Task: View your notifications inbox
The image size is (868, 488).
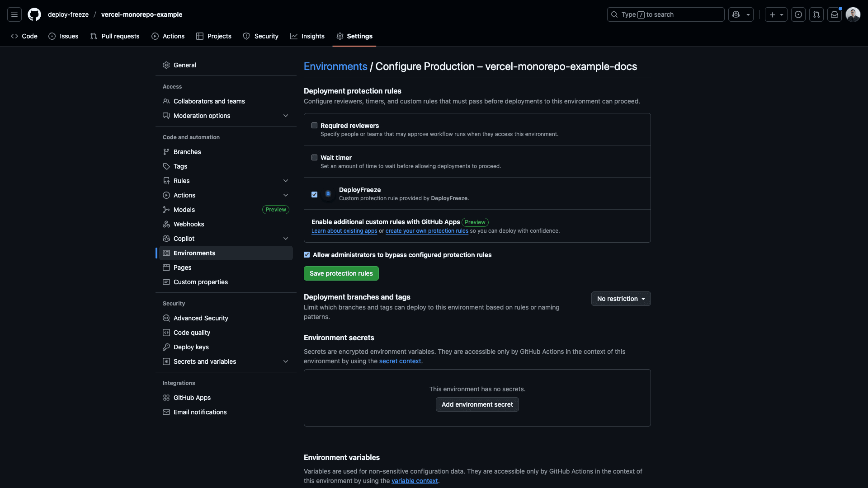Action: click(834, 14)
